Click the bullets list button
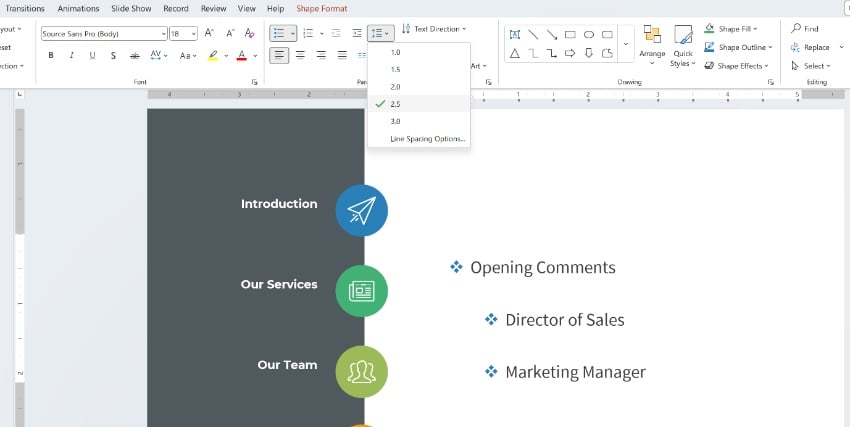The width and height of the screenshot is (850, 427). coord(278,33)
